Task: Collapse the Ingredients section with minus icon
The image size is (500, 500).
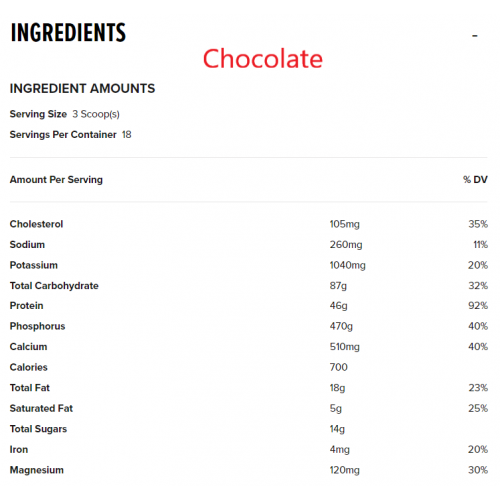Action: coord(475,35)
